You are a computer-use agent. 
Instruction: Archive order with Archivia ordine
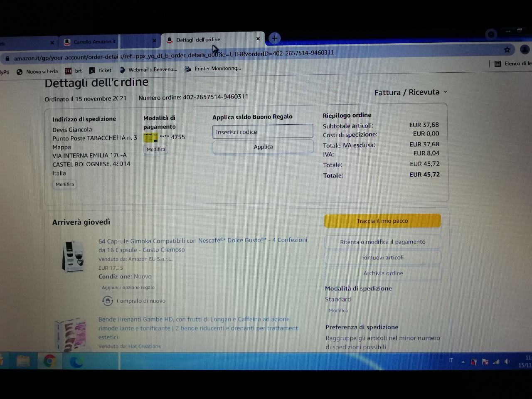point(383,273)
